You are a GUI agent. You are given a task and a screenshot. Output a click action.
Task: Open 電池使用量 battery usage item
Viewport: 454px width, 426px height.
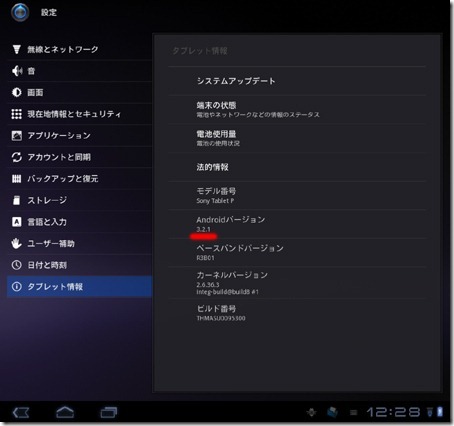click(297, 138)
